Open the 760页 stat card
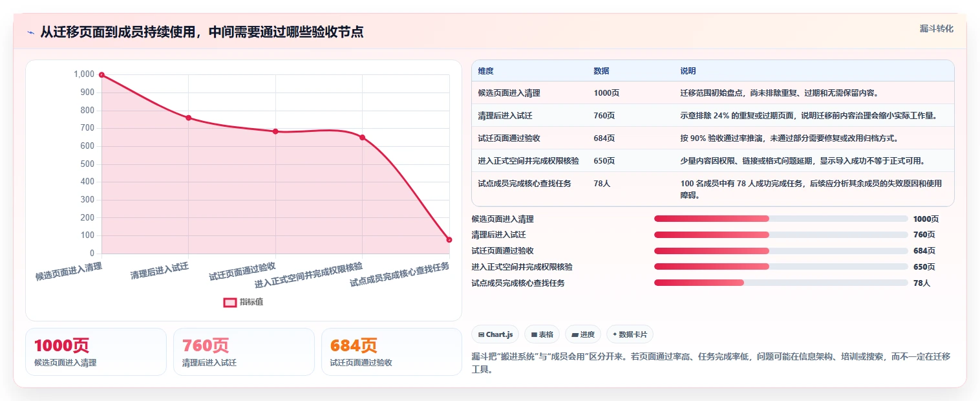The width and height of the screenshot is (980, 401). [x=244, y=352]
